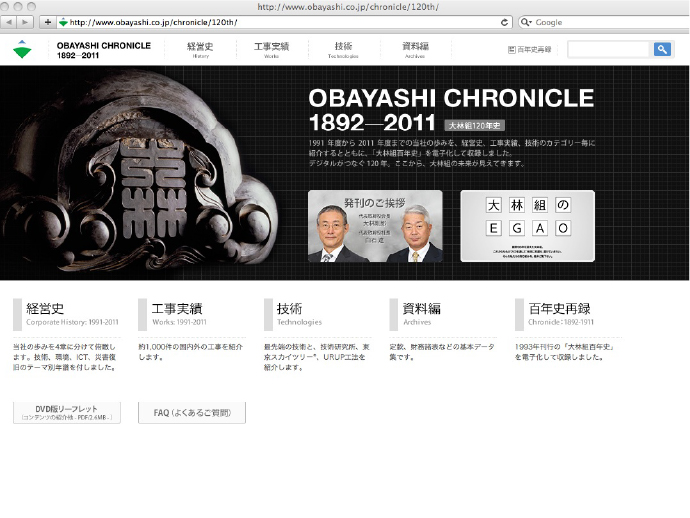The image size is (690, 518).
Task: Click the plus add-bookmark button
Action: tap(48, 22)
